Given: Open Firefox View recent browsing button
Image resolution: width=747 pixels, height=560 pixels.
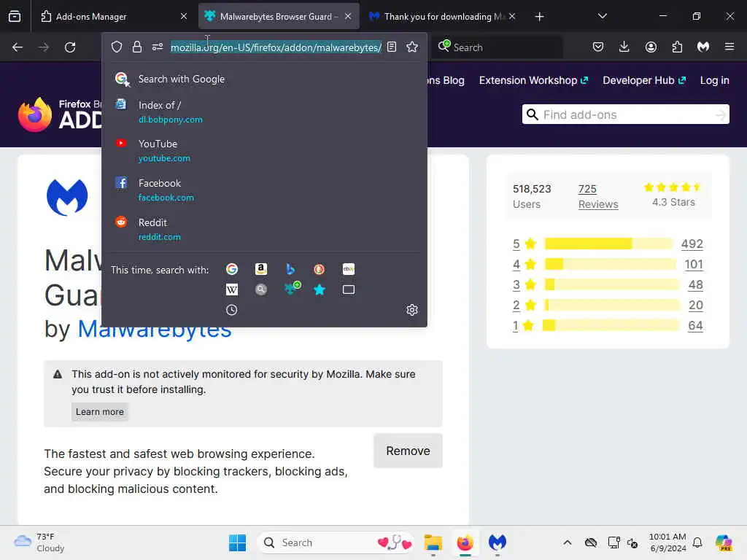Looking at the screenshot, I should click(x=15, y=16).
